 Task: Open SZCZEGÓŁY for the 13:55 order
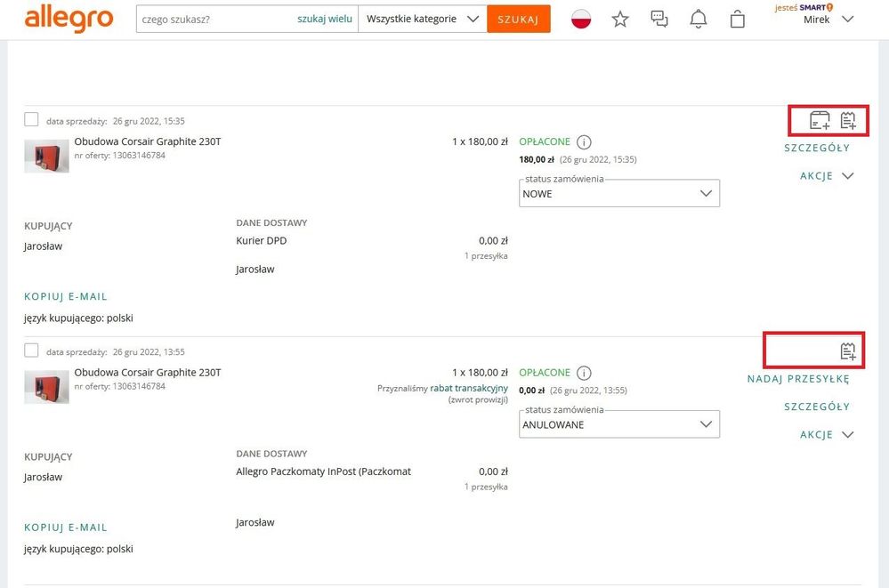[817, 407]
